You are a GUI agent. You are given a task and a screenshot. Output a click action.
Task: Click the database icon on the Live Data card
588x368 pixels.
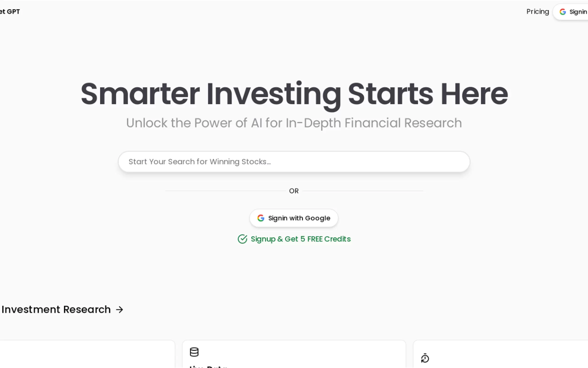coord(194,352)
